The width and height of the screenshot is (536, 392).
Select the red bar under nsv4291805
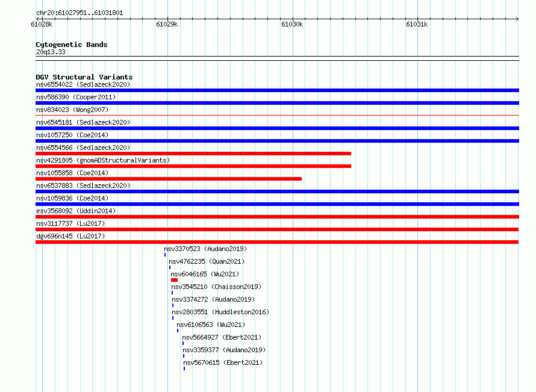193,166
